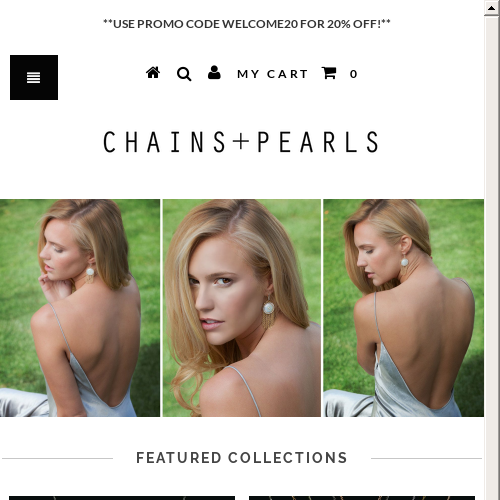Open the right model photo
Viewport: 500px width, 500px height.
[403, 308]
